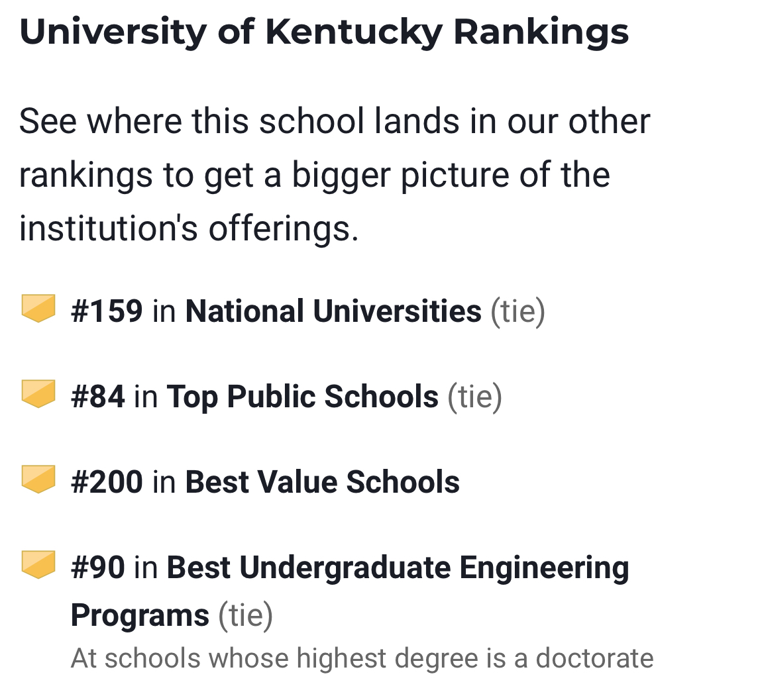This screenshot has height=700, width=762.
Task: Open the Top Public Schools ranking link
Action: click(302, 397)
